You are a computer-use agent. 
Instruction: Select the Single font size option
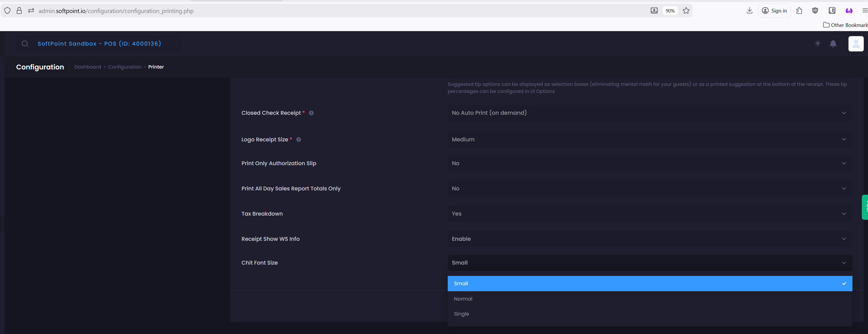[461, 314]
